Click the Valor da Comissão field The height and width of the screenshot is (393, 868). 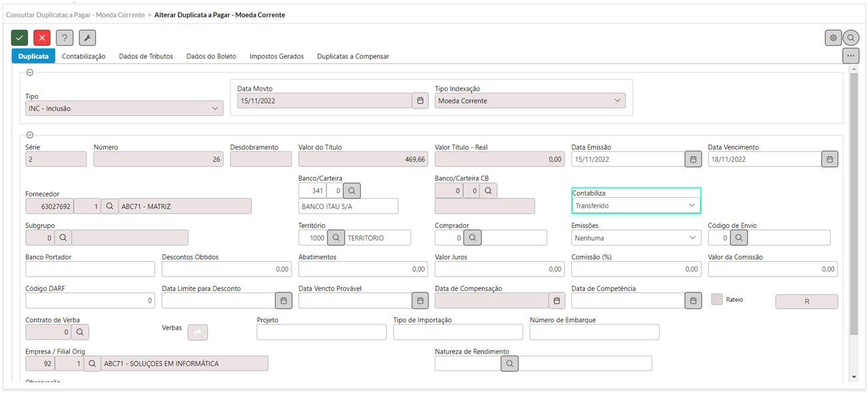click(773, 269)
